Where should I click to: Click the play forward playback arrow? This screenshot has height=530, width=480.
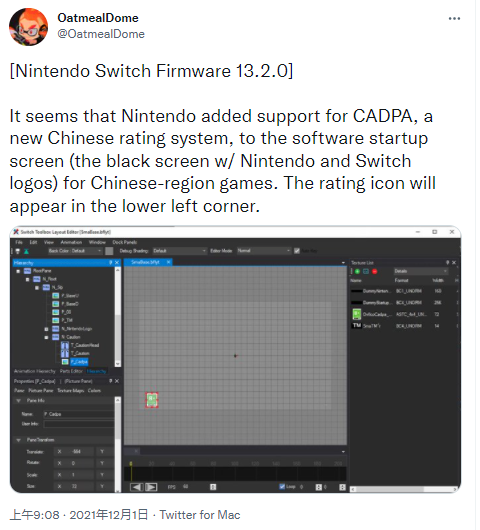coord(151,487)
